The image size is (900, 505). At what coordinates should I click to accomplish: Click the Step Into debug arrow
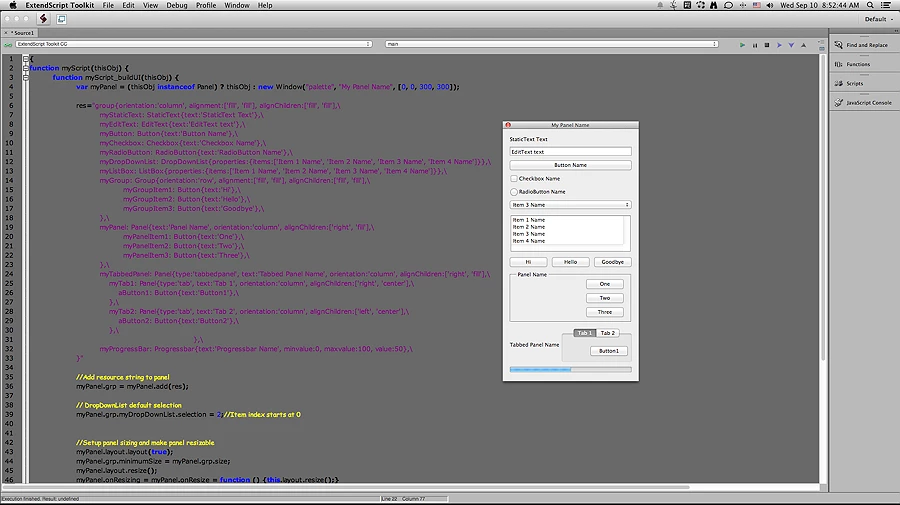791,45
